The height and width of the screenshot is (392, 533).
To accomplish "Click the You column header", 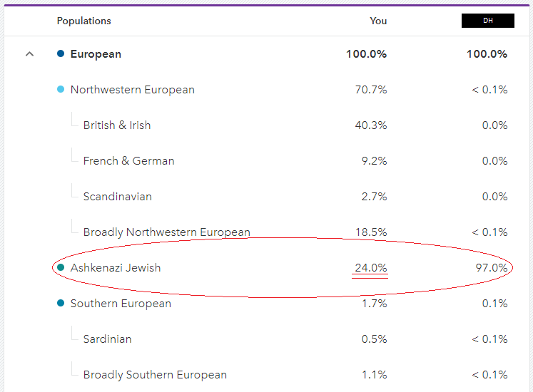I will coord(378,21).
